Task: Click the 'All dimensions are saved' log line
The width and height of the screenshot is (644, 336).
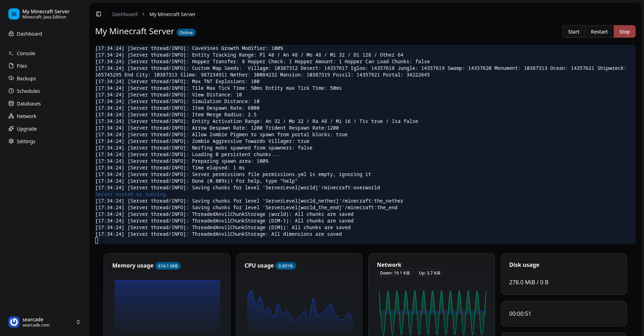Action: tap(219, 234)
